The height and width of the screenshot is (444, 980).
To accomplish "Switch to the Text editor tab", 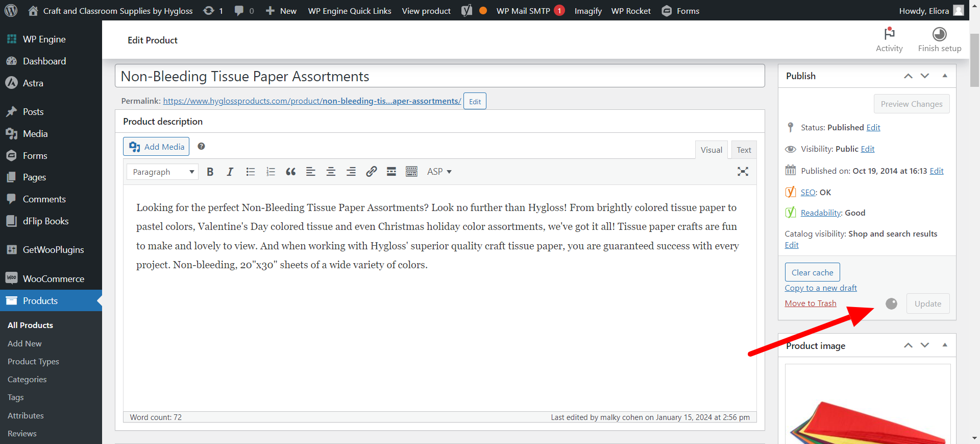I will [x=744, y=150].
